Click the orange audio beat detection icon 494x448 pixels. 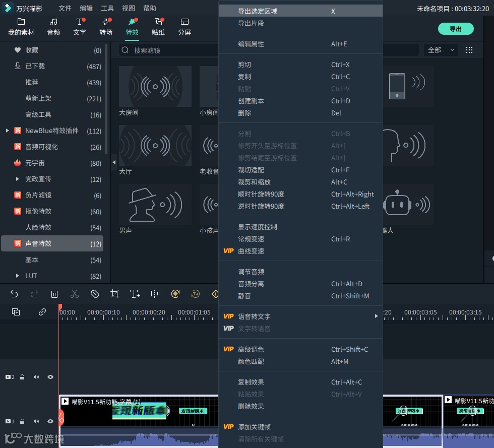click(175, 294)
